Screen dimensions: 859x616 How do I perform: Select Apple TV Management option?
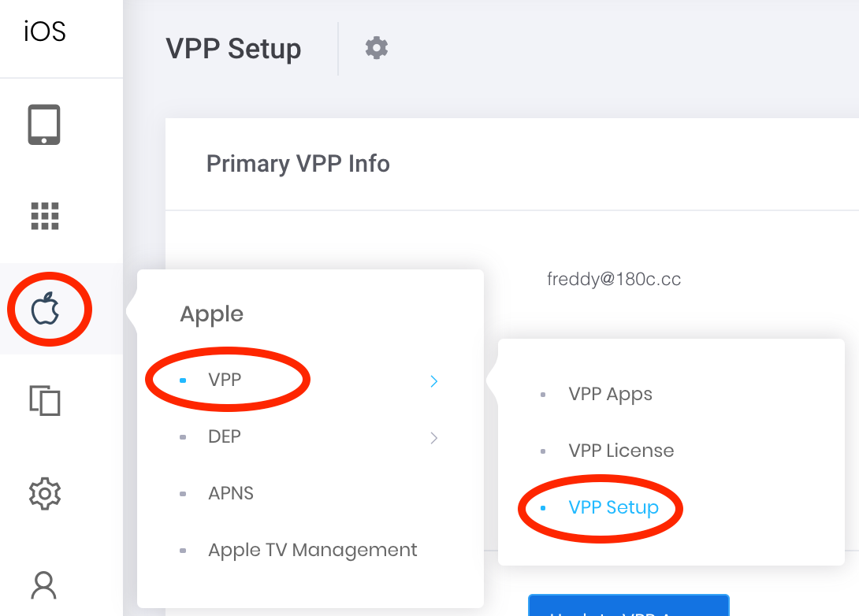[312, 550]
